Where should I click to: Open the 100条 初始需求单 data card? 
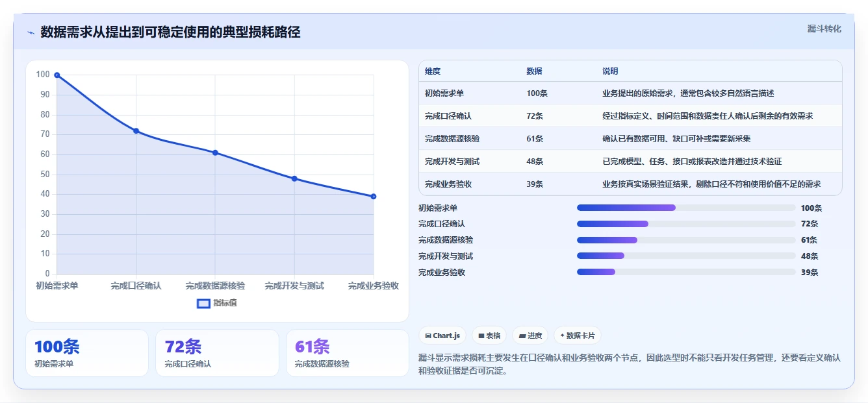point(87,353)
